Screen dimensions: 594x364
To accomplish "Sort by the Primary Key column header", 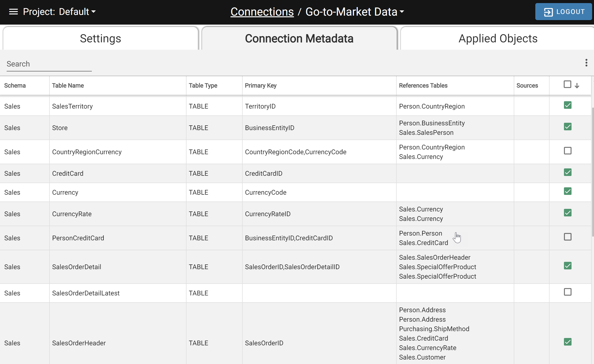I will pos(261,86).
